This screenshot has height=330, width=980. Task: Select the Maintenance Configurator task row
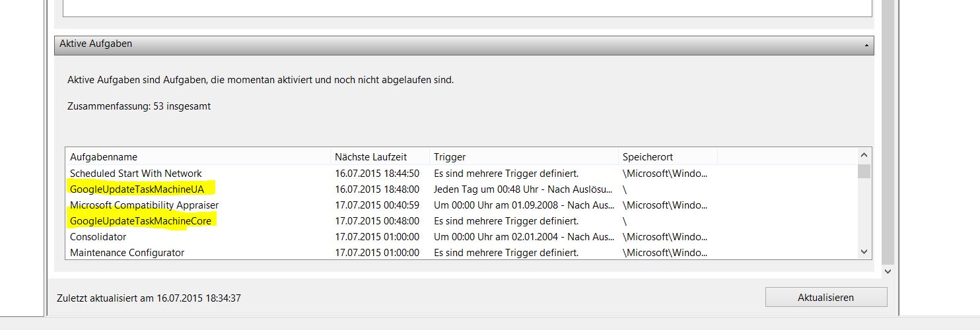tap(127, 253)
